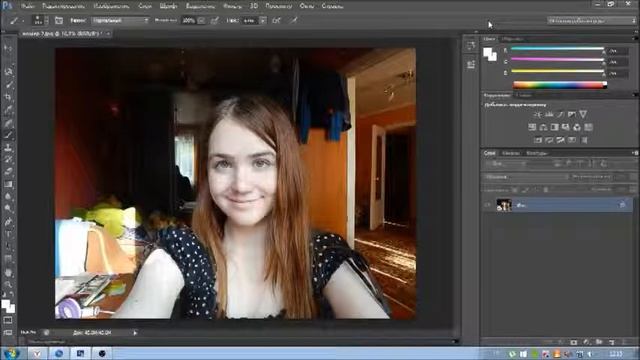Add a Hue/Saturation adjustment
This screenshot has height=360, width=640.
(x=532, y=127)
